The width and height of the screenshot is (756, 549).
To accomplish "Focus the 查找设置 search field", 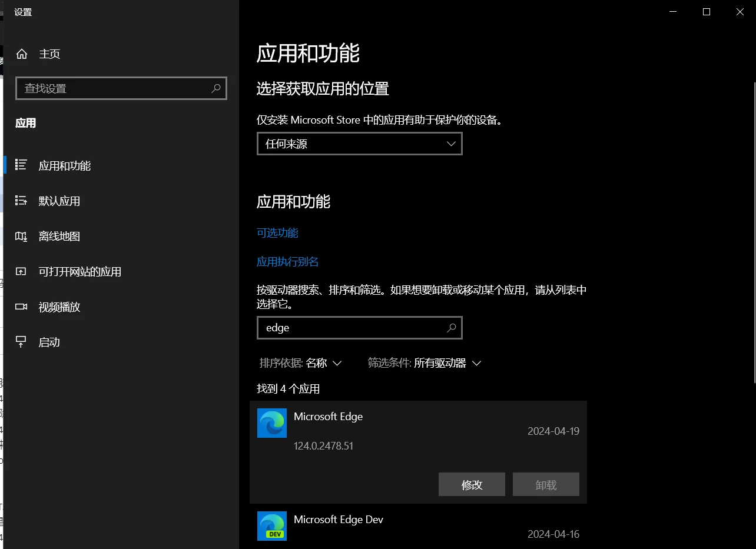I will click(121, 88).
